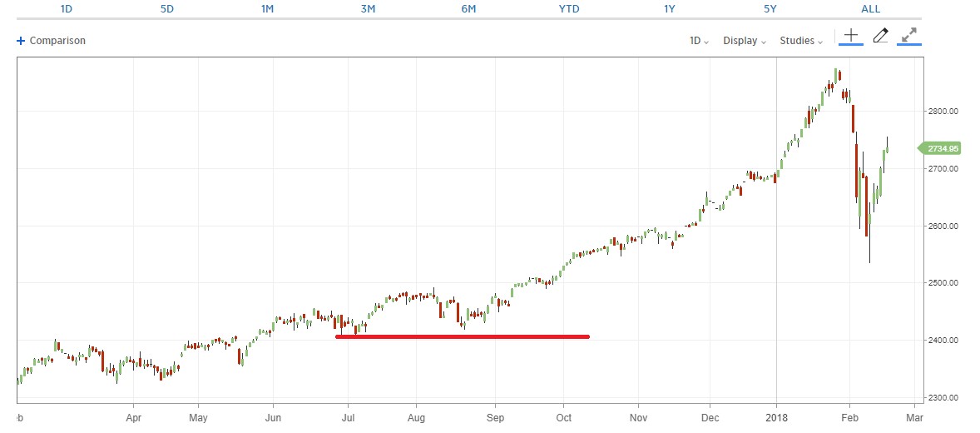Viewport: 980px width, 433px height.
Task: Select the 1Y range tab
Action: tap(670, 8)
